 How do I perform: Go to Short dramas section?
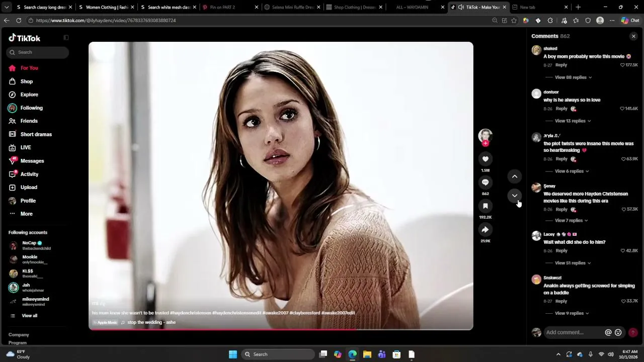36,134
